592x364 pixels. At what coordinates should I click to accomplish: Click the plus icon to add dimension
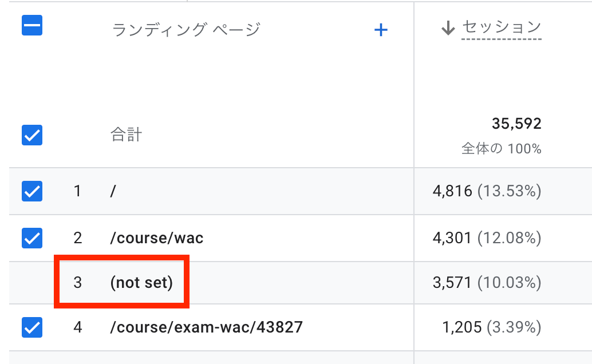[381, 30]
